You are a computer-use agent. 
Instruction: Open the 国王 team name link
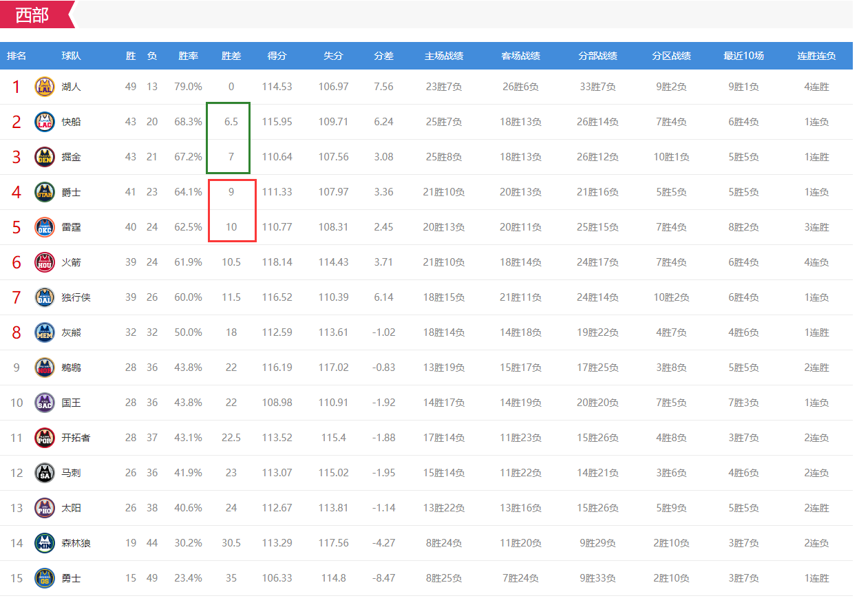coord(71,403)
